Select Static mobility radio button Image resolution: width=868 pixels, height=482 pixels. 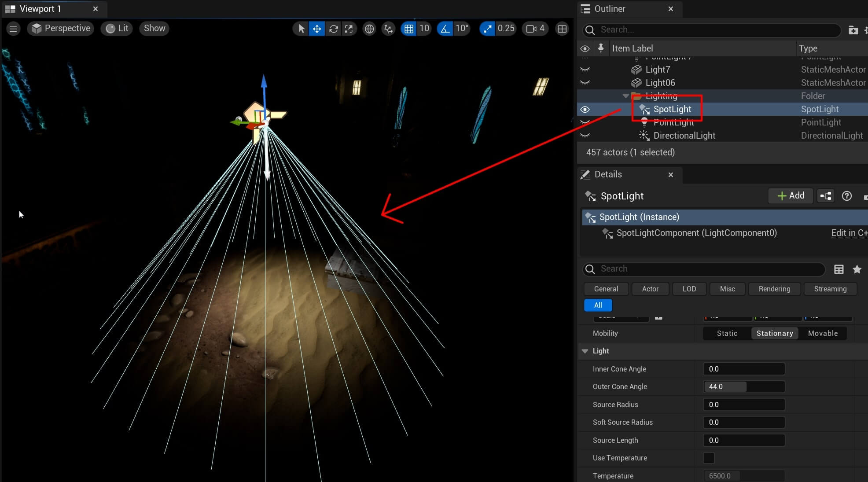coord(726,333)
